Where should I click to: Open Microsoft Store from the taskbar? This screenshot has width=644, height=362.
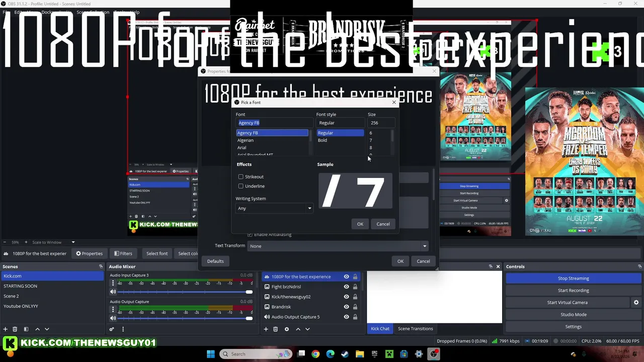click(404, 354)
